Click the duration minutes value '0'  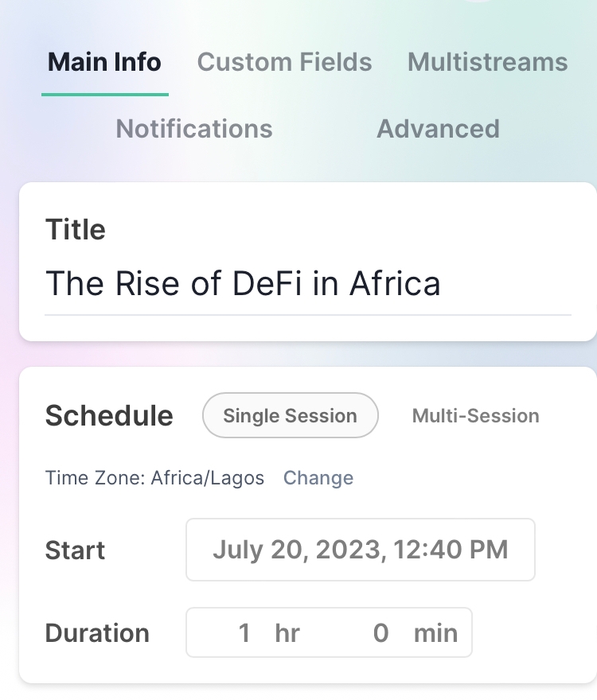tap(380, 633)
